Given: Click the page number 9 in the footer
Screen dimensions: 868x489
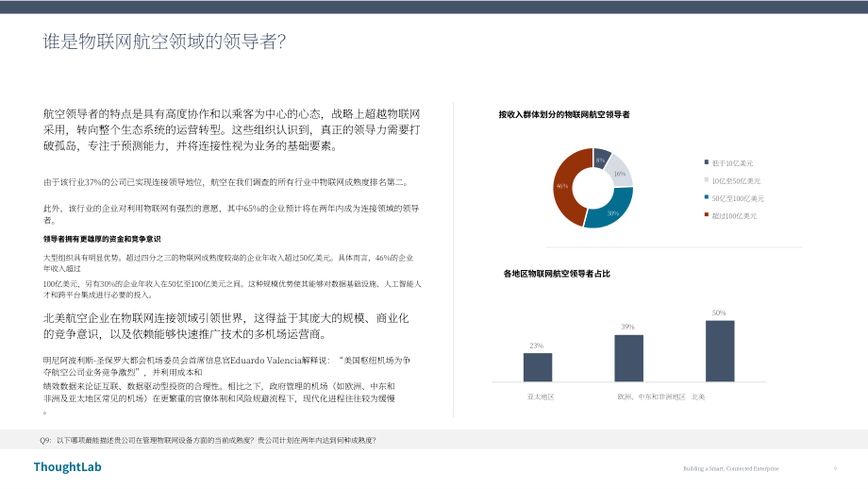Looking at the screenshot, I should (835, 468).
